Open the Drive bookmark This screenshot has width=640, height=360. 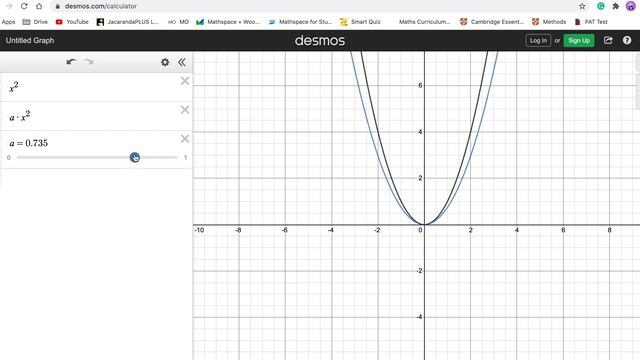tap(35, 22)
